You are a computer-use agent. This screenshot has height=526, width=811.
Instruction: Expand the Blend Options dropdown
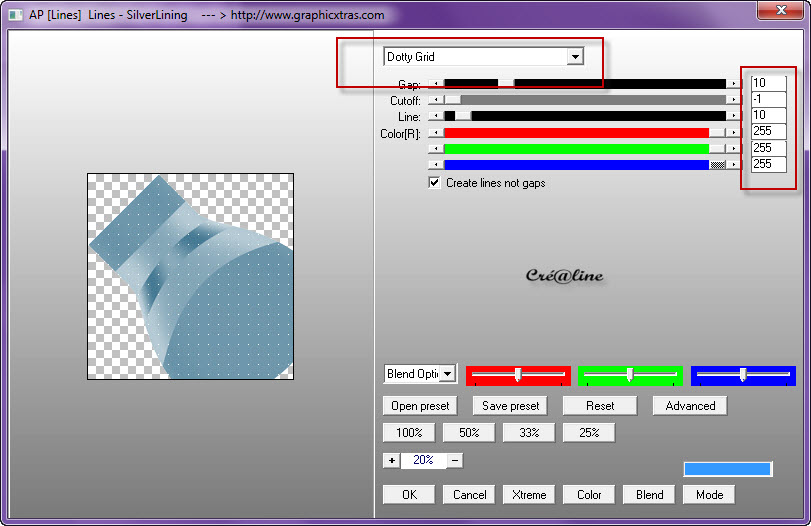click(x=447, y=374)
